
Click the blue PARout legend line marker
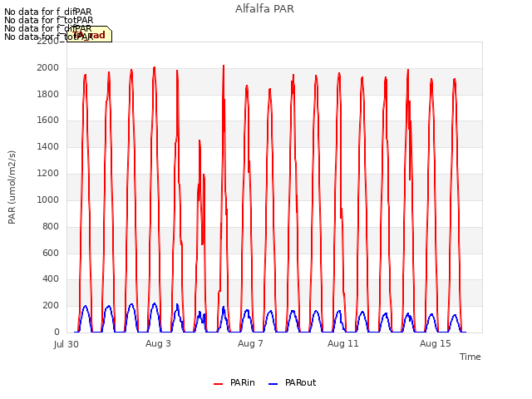(273, 384)
